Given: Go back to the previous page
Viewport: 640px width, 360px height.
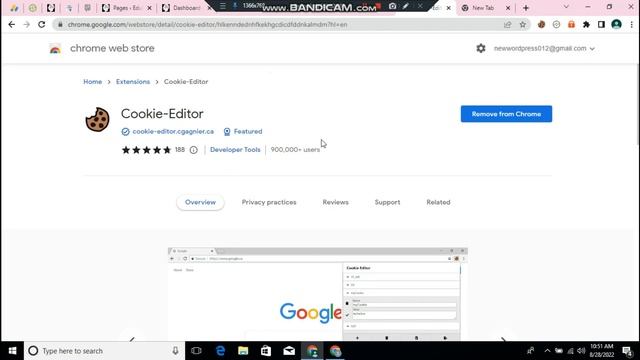Looking at the screenshot, I should click(11, 24).
